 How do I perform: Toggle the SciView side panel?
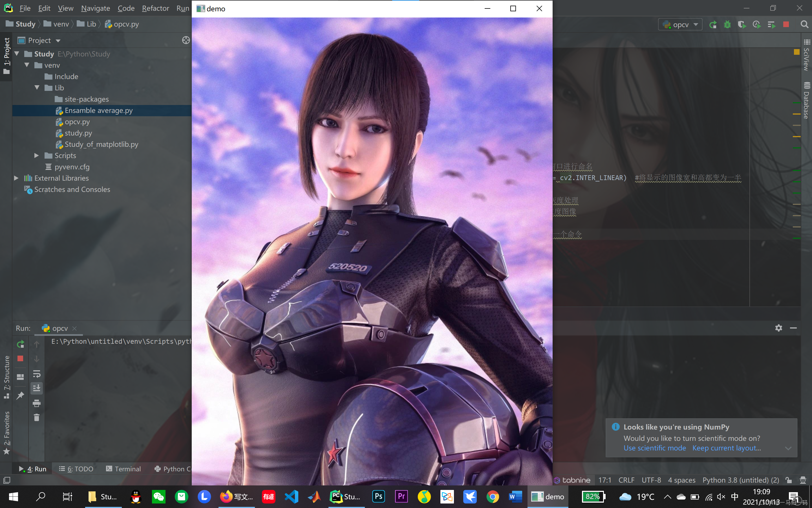pyautogui.click(x=807, y=55)
